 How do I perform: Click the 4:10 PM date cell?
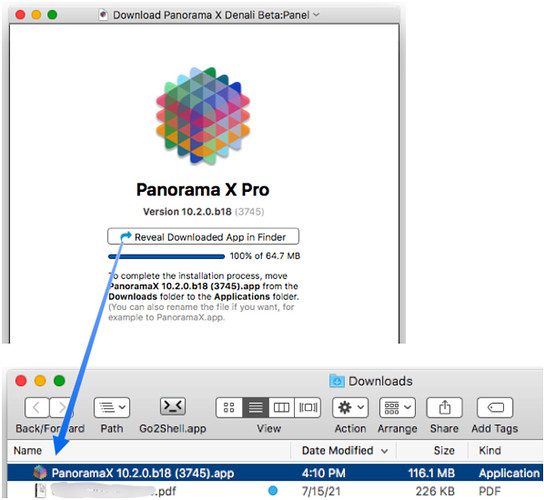324,473
